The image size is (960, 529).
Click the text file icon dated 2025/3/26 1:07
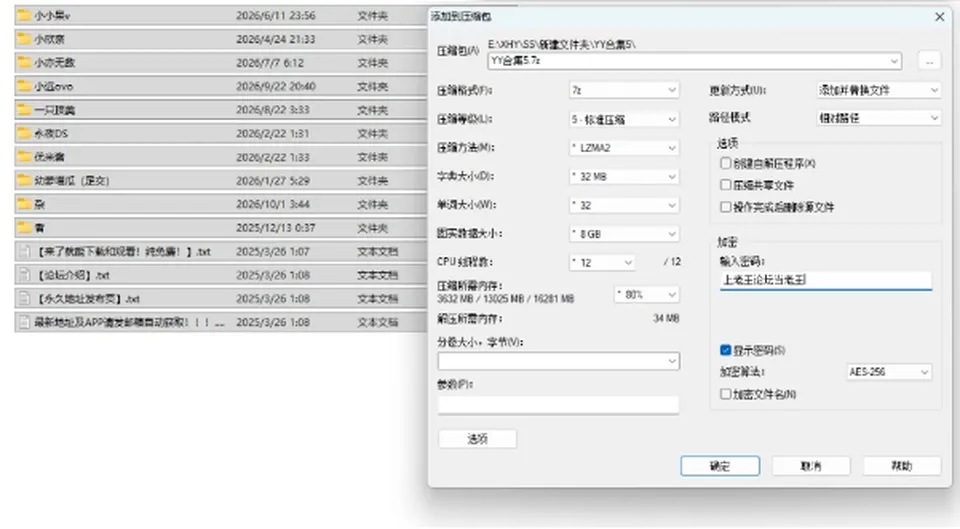click(x=24, y=252)
